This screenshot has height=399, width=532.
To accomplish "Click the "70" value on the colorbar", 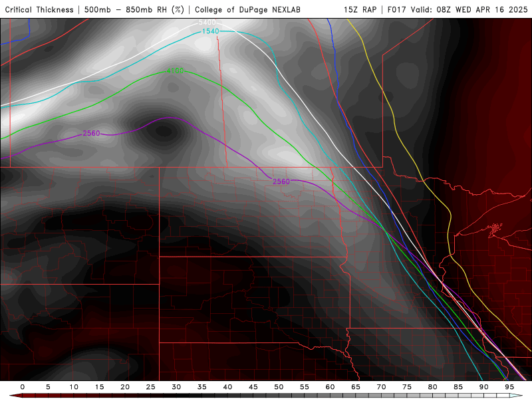I will point(381,387).
